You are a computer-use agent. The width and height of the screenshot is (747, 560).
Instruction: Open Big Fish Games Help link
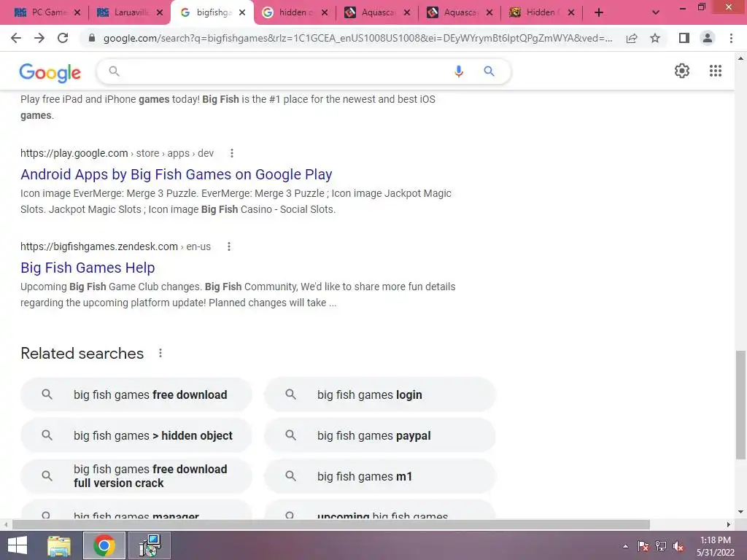tap(88, 268)
